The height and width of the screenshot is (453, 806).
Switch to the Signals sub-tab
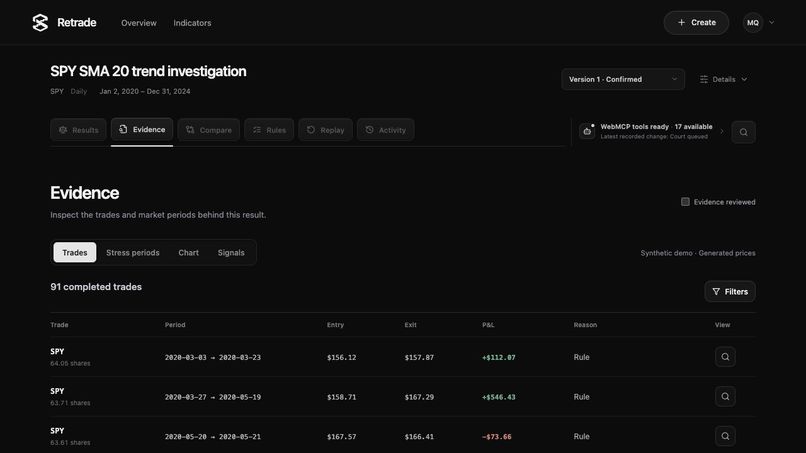pyautogui.click(x=231, y=252)
